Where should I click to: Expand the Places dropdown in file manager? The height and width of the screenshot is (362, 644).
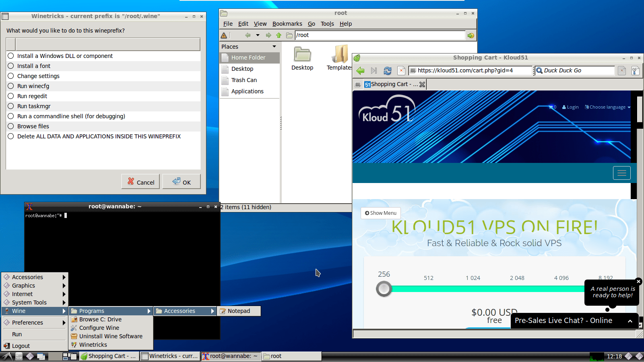(274, 47)
